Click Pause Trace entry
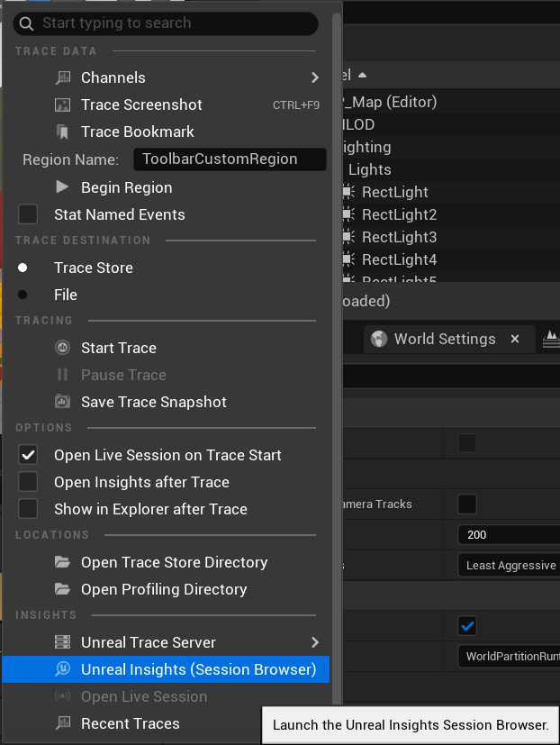This screenshot has height=745, width=560. [x=166, y=375]
